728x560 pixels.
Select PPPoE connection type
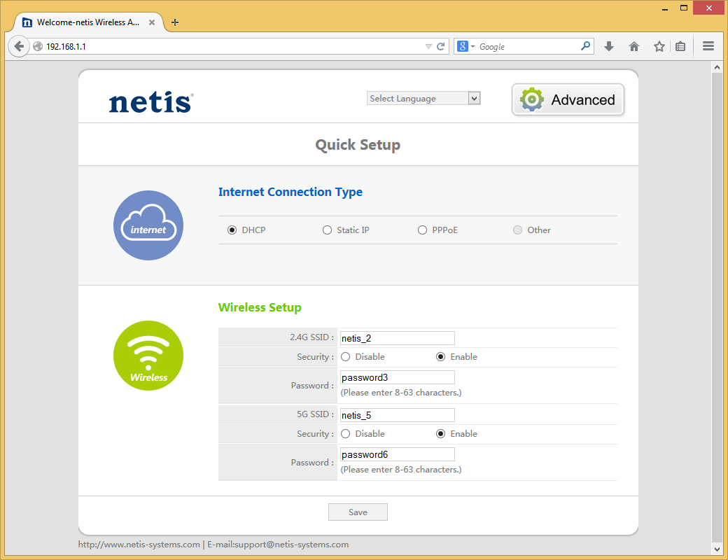pyautogui.click(x=423, y=230)
